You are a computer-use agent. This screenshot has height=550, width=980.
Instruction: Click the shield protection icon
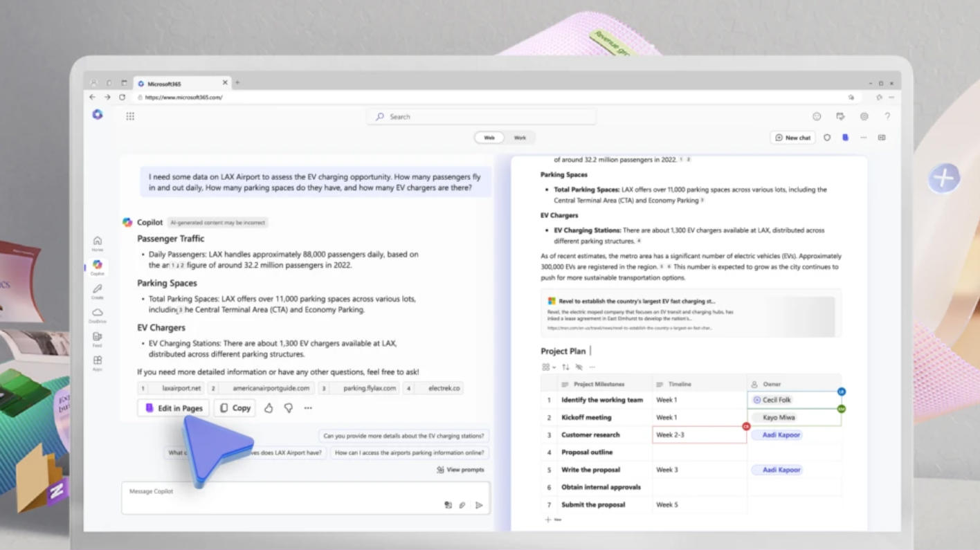click(827, 138)
